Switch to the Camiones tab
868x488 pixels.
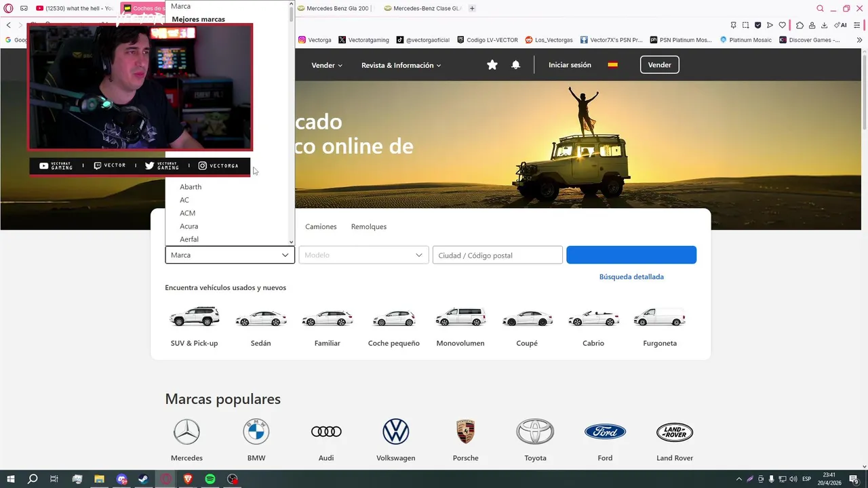point(321,226)
